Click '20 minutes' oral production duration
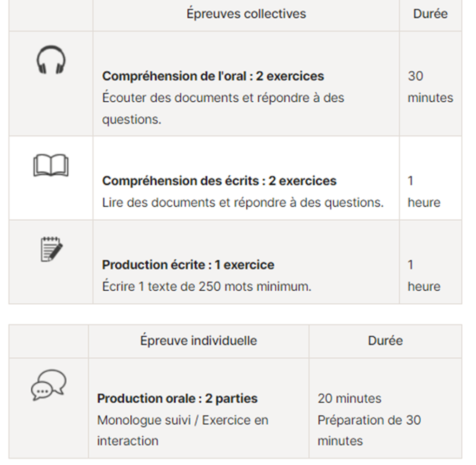The image size is (476, 465). [x=350, y=398]
